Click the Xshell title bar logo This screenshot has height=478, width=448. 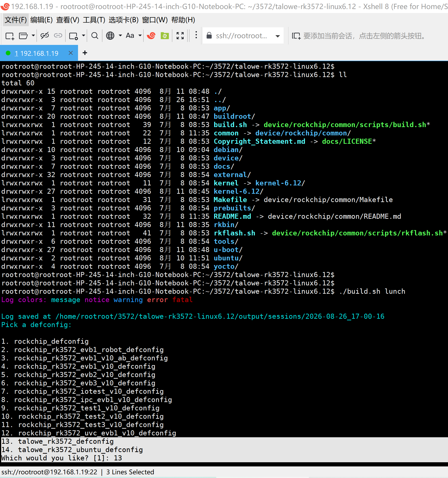(x=5, y=6)
